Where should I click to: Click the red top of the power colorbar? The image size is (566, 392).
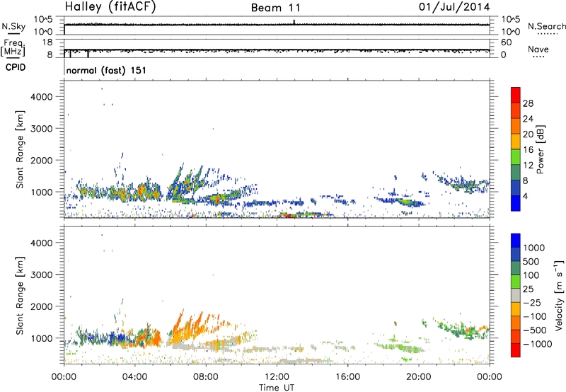pos(516,95)
